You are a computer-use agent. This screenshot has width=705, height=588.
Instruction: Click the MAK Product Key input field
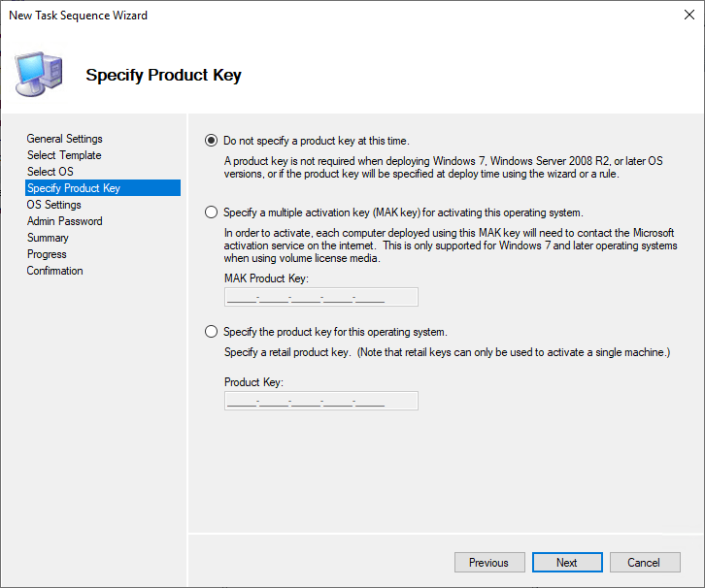[320, 297]
